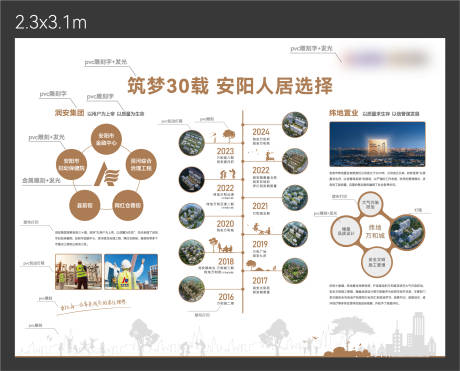Click the headline "筑梦30载 安阳人居选择"

click(x=230, y=86)
